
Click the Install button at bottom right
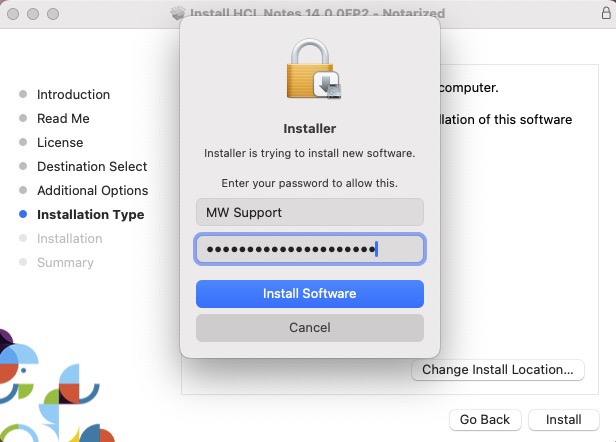click(x=563, y=419)
